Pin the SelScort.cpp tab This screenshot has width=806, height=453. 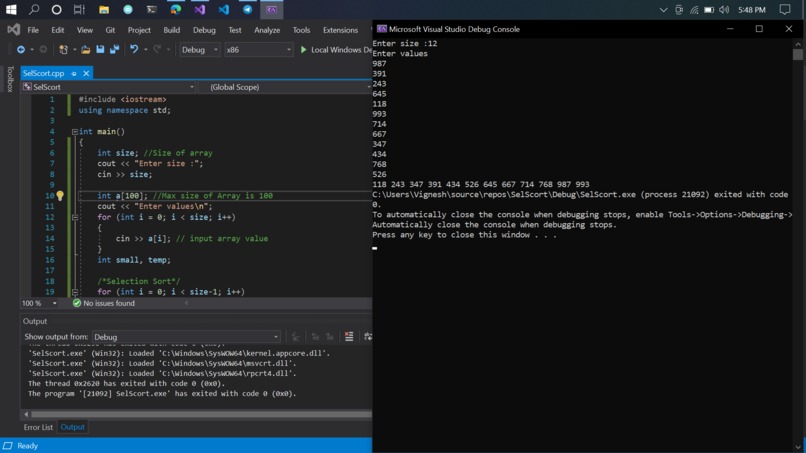[x=74, y=74]
